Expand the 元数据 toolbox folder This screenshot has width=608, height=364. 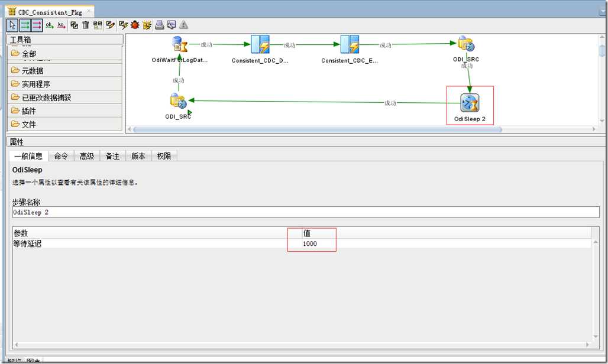64,70
